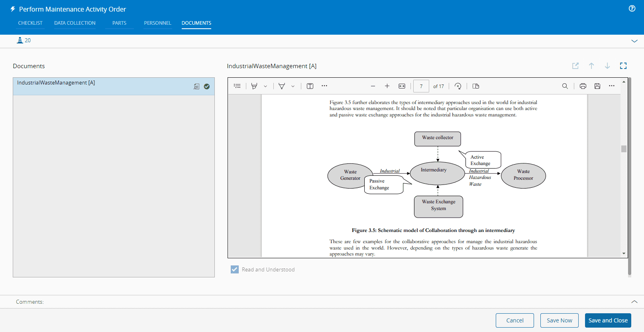Open the PARTS tab

point(119,23)
